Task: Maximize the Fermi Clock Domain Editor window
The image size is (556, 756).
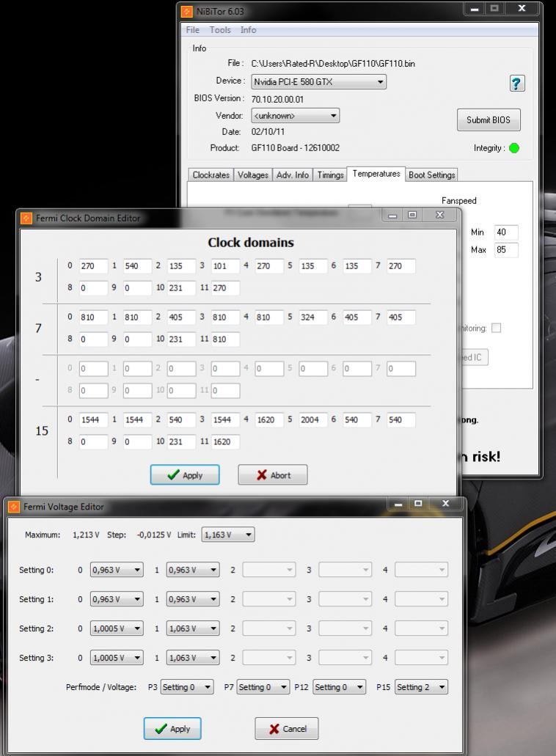Action: point(412,215)
